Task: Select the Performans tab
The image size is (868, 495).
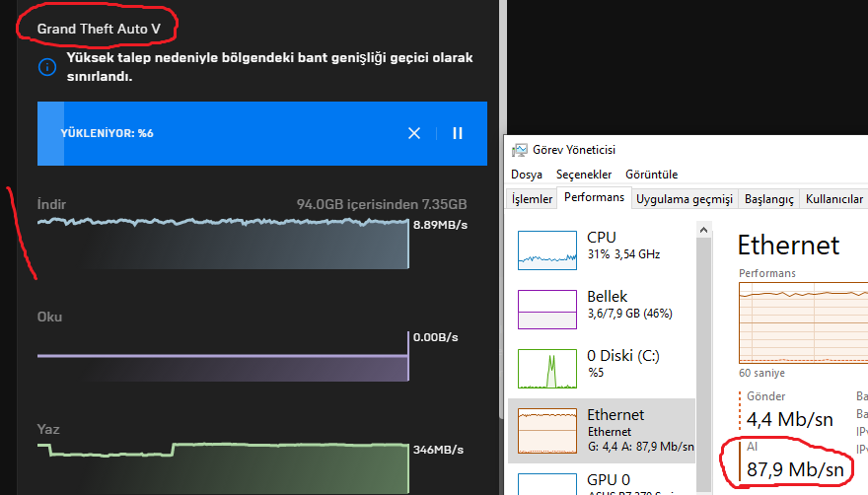Action: [594, 197]
